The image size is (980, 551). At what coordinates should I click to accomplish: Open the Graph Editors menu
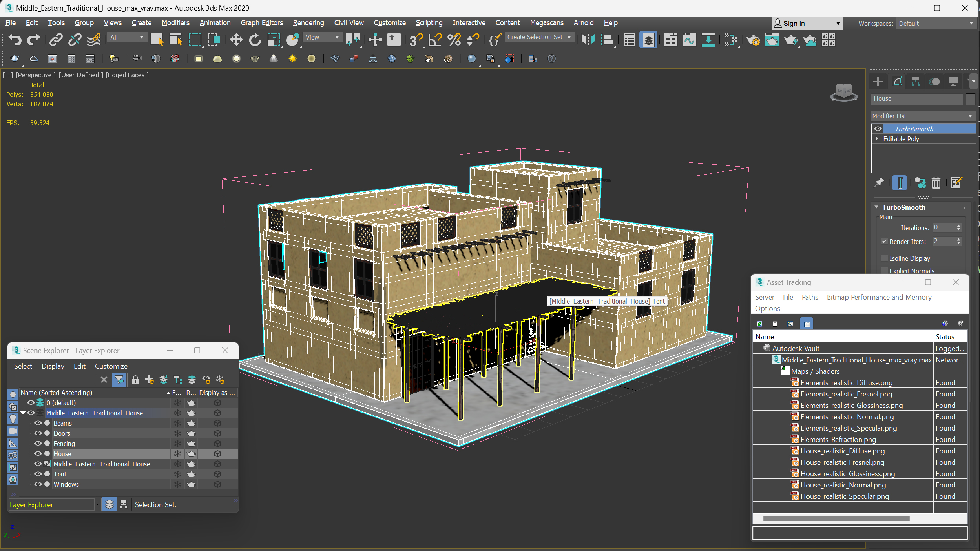click(x=261, y=23)
